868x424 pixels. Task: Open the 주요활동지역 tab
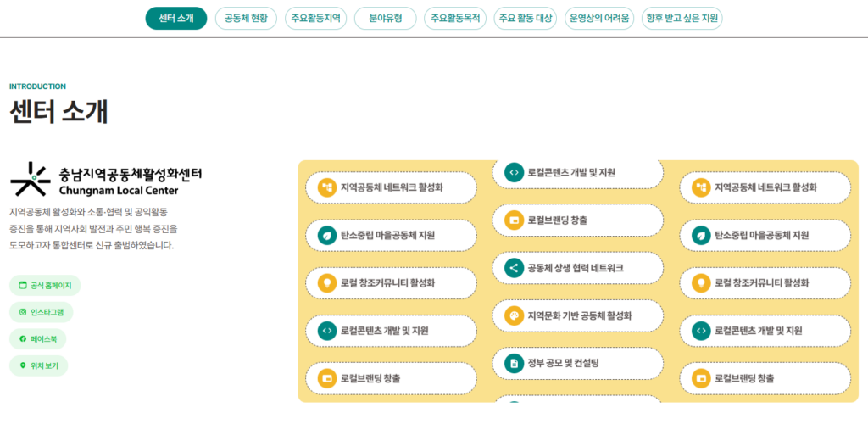(x=316, y=18)
